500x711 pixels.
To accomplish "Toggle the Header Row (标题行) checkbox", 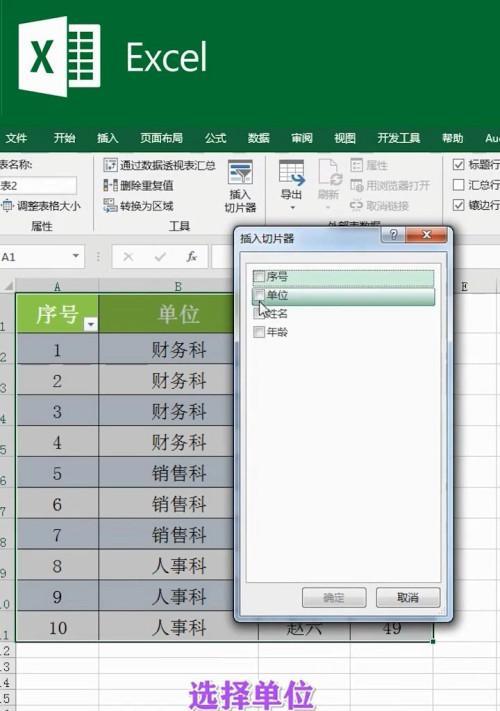I will point(458,165).
